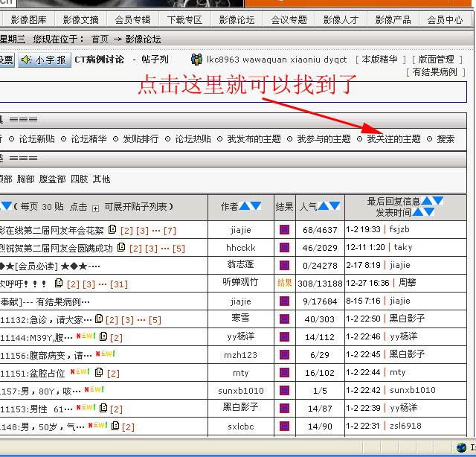Go to page 7 of the 网友年会花絮 thread

click(x=170, y=230)
